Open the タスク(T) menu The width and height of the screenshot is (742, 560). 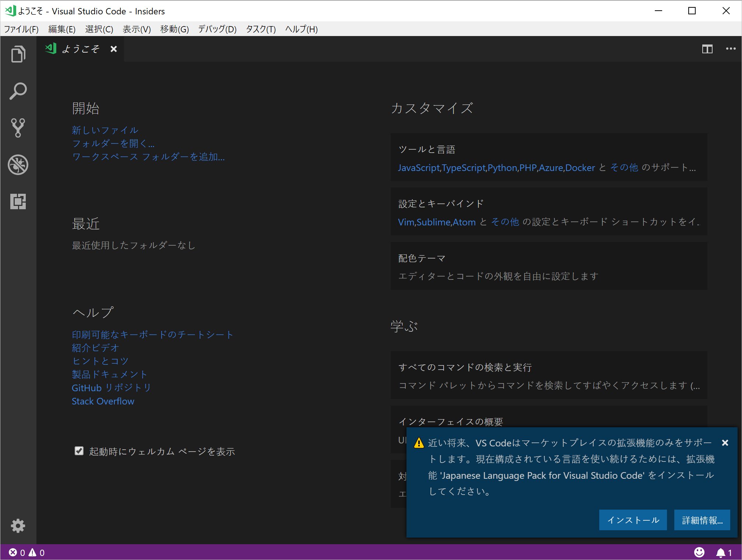[261, 29]
